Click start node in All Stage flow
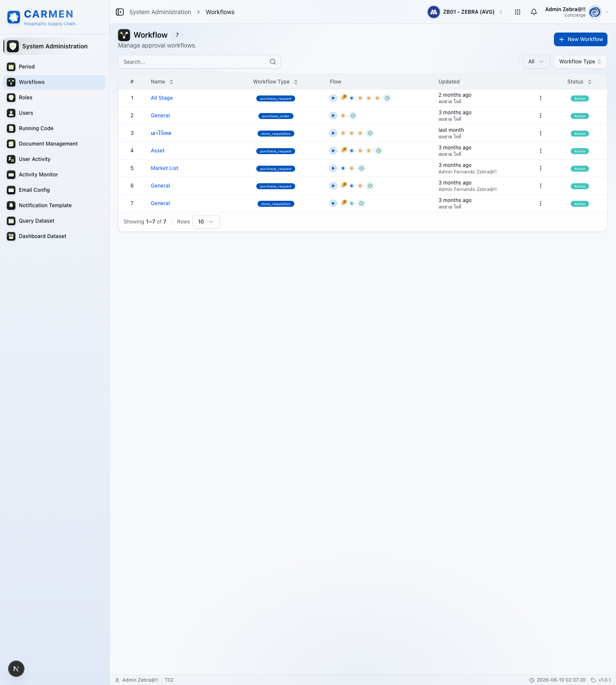 tap(333, 98)
